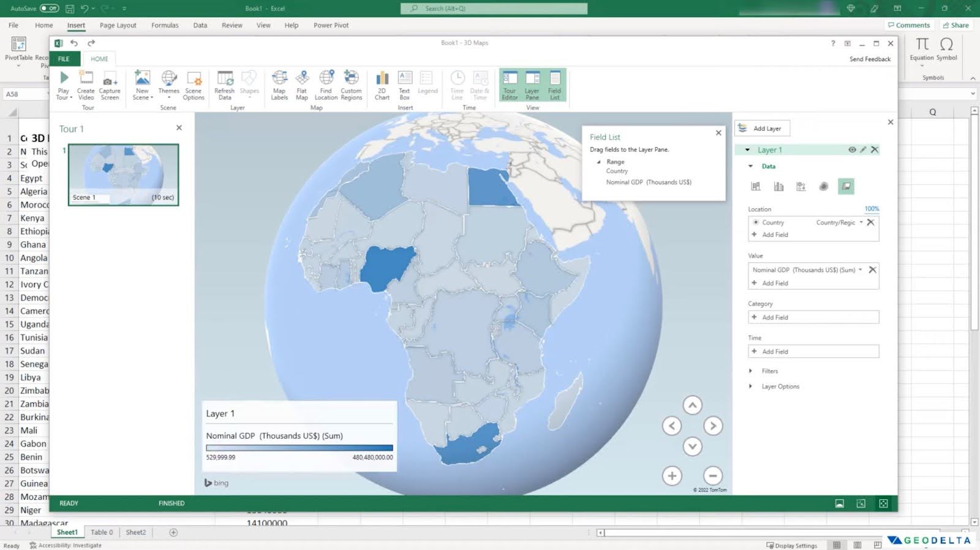Collapse the Layer 1 section

click(x=747, y=150)
